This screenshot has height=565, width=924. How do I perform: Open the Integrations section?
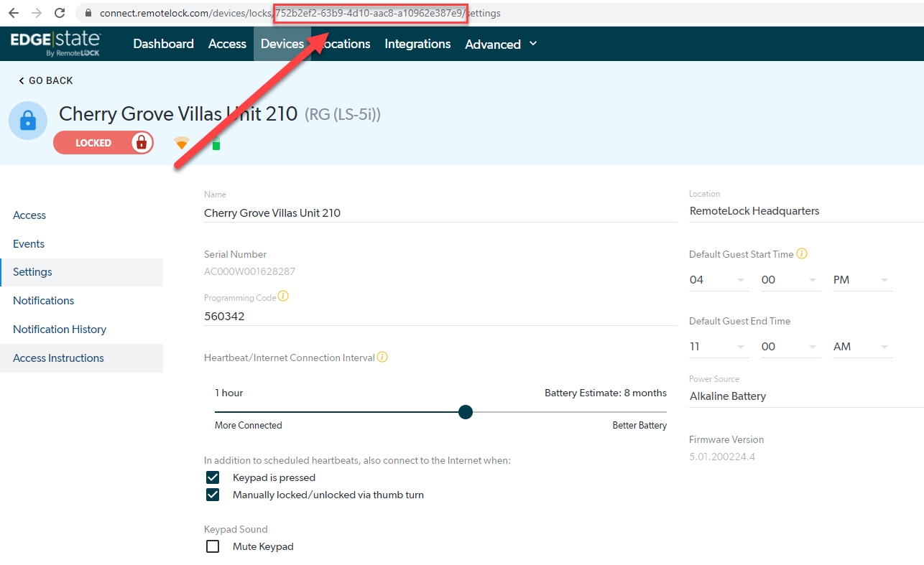click(x=417, y=44)
